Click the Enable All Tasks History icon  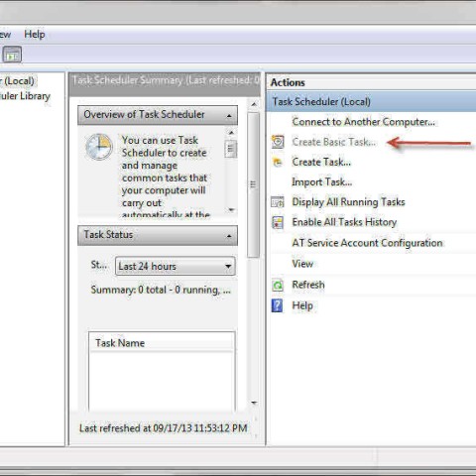[278, 222]
